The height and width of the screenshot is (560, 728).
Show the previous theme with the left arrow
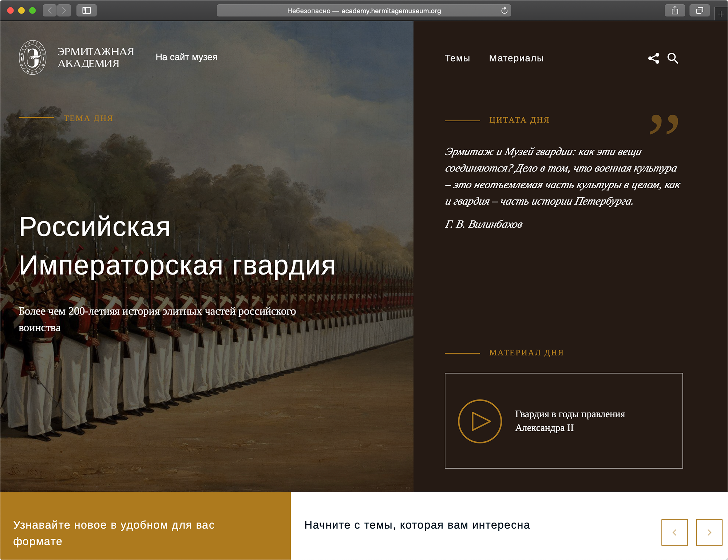click(x=674, y=532)
